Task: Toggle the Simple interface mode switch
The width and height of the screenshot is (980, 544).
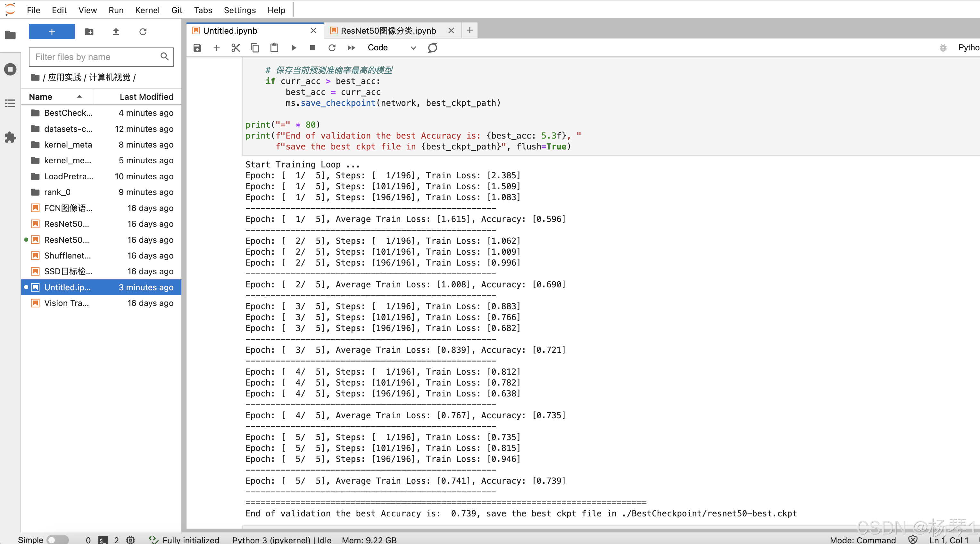Action: pyautogui.click(x=57, y=540)
